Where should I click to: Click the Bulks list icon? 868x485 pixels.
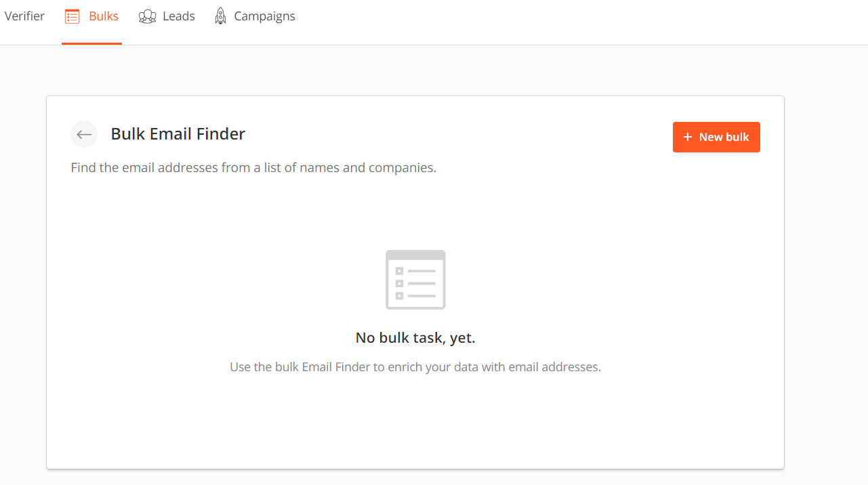click(x=72, y=16)
